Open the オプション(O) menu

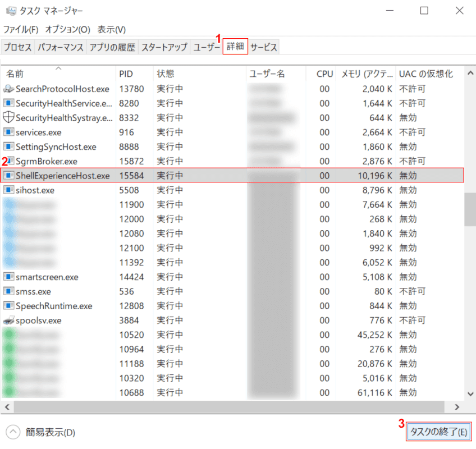[68, 29]
